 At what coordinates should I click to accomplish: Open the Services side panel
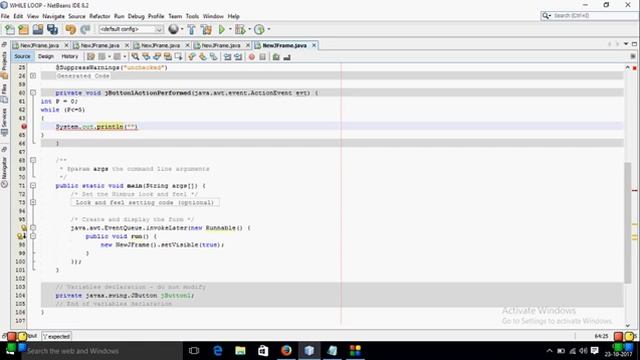[x=4, y=122]
